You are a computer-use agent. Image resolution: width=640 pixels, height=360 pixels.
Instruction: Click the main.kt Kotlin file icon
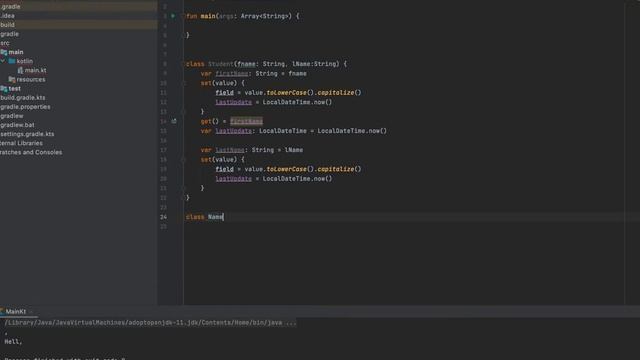click(20, 71)
